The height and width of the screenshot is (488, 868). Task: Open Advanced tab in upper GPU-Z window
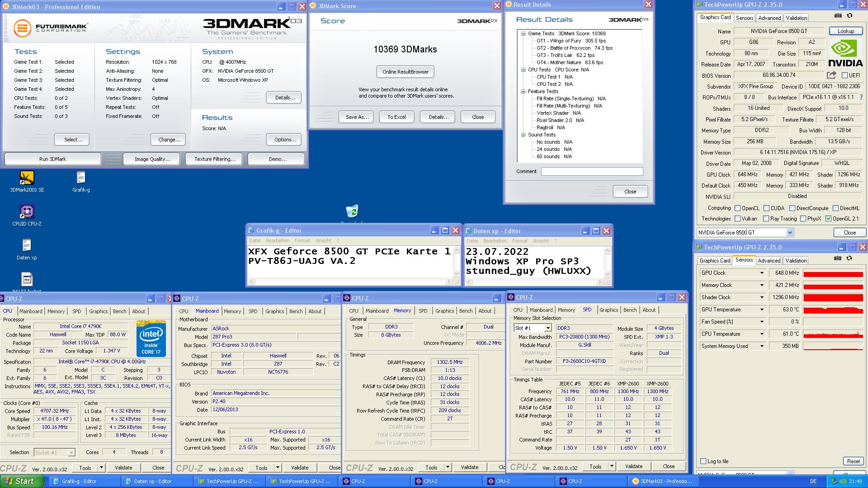pos(769,18)
